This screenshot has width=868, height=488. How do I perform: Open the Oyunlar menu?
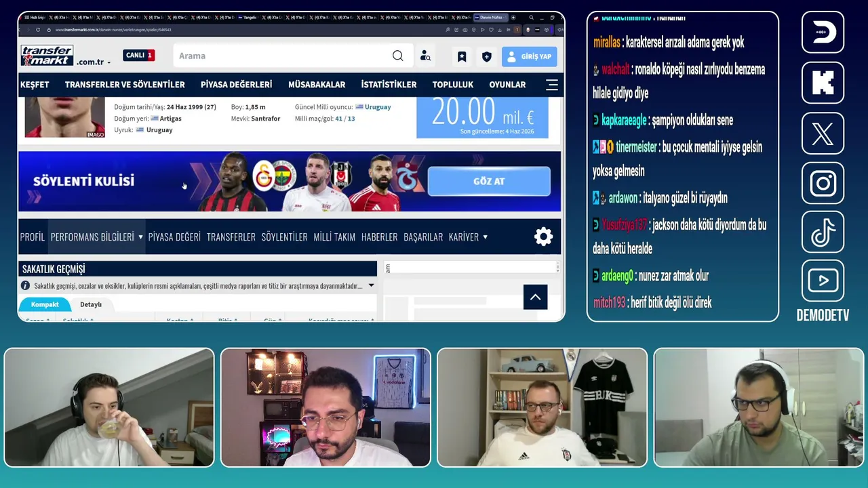507,85
